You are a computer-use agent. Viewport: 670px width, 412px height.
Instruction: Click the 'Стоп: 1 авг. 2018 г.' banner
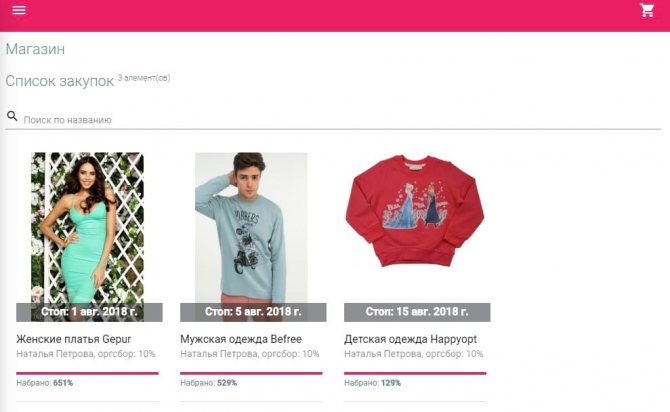click(89, 312)
